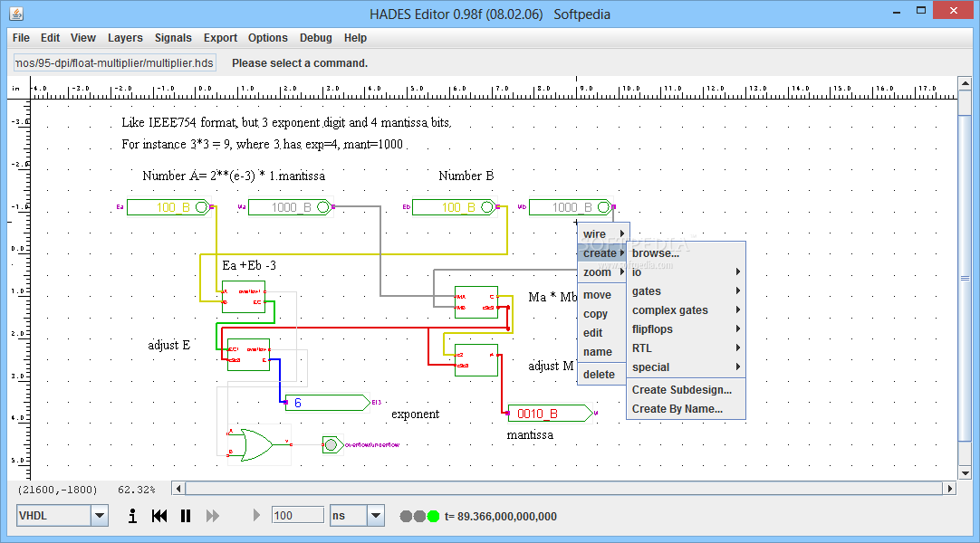Choose copy in popup menu

tap(602, 314)
